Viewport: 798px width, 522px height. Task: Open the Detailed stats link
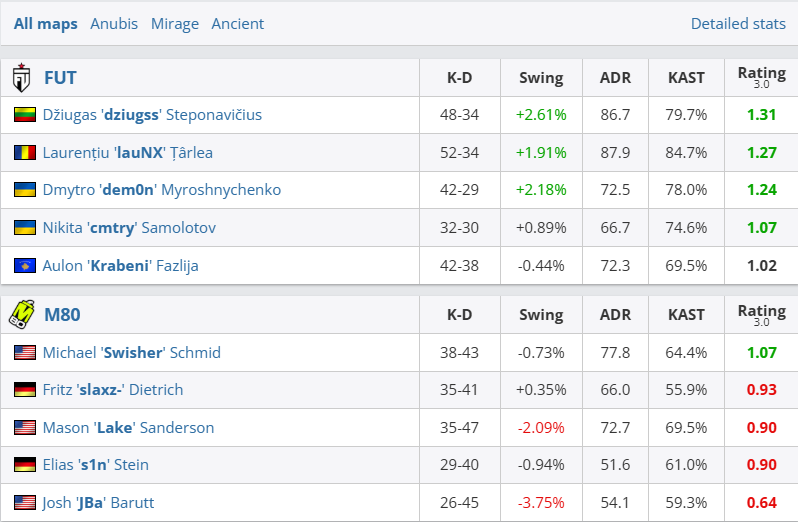tap(738, 24)
